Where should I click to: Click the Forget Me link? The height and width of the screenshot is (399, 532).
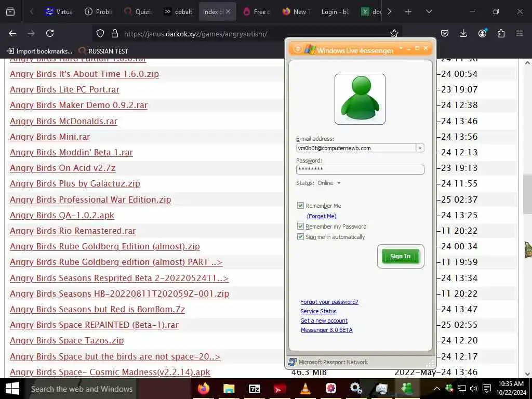tap(322, 216)
